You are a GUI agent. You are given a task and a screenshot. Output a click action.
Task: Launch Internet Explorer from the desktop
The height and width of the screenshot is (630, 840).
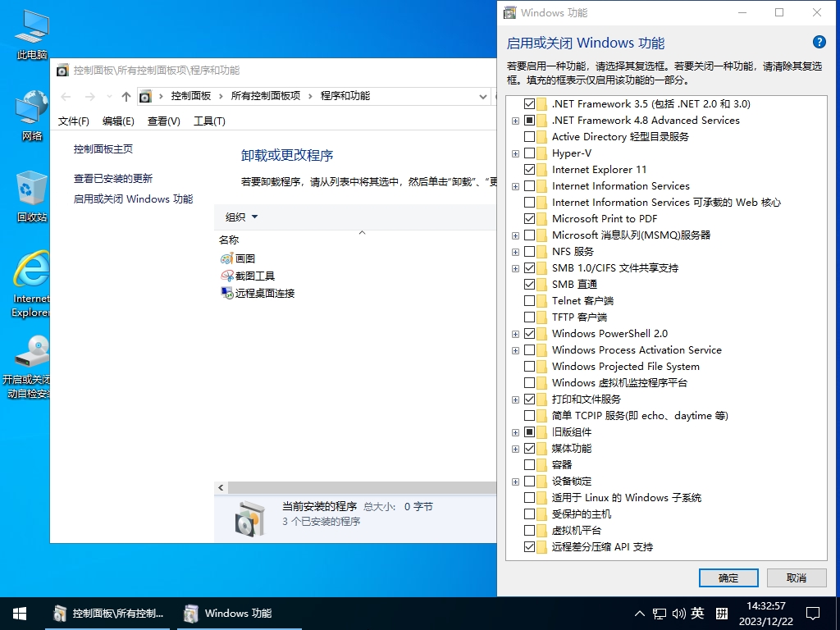pos(31,284)
